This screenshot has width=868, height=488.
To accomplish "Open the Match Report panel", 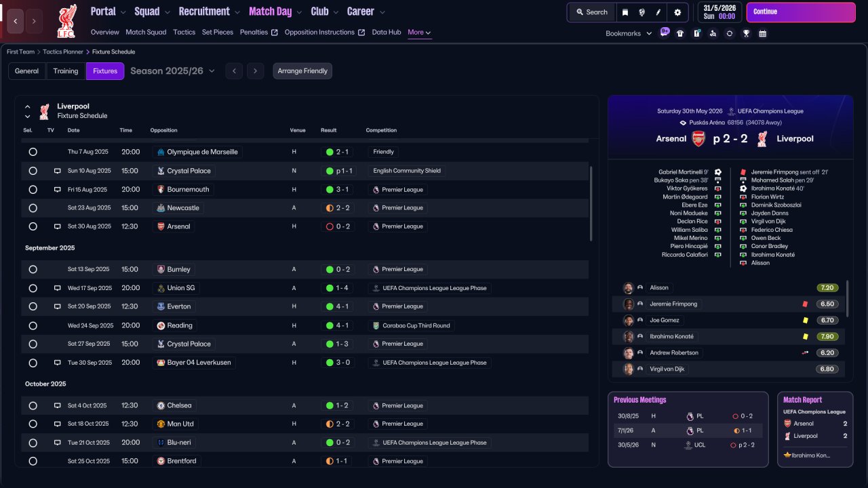I will coord(815,429).
